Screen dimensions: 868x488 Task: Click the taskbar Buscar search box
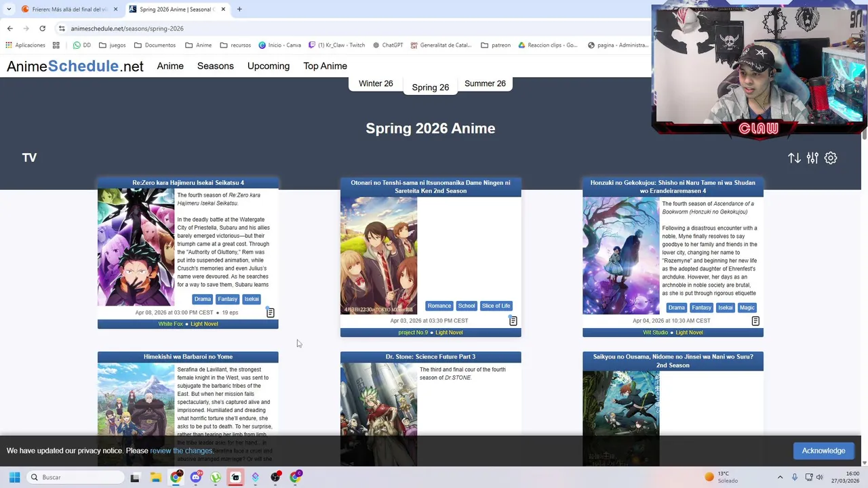pos(76,477)
